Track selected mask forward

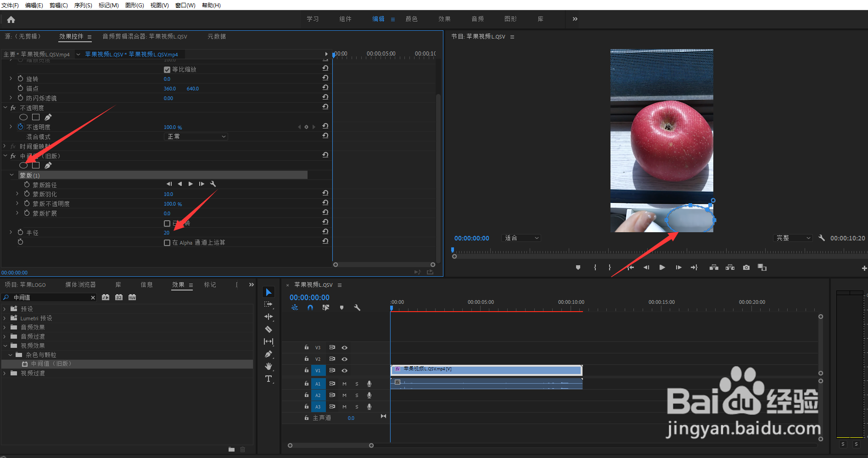point(190,184)
